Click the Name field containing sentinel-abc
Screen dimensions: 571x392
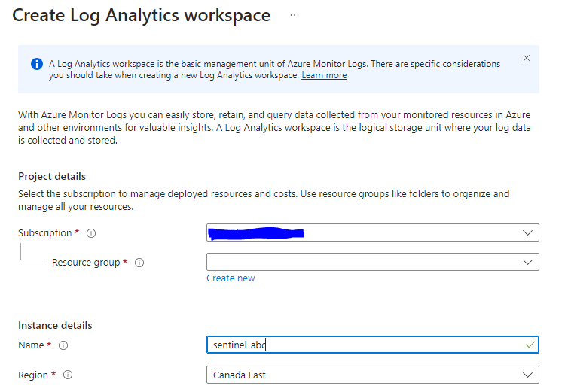tap(362, 345)
